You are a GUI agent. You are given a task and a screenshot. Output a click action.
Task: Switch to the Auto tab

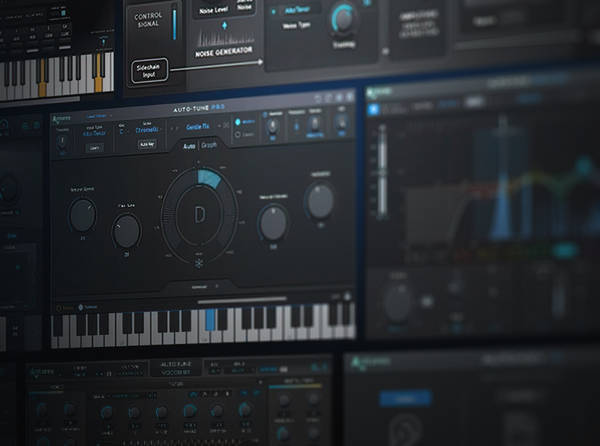(x=188, y=146)
